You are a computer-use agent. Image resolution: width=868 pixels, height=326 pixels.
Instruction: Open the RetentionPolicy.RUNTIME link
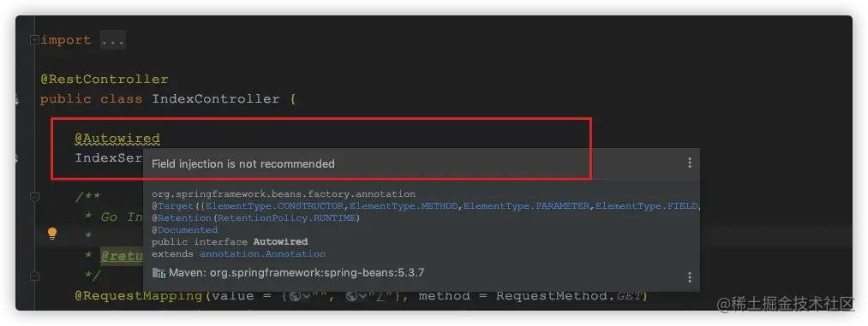point(286,218)
